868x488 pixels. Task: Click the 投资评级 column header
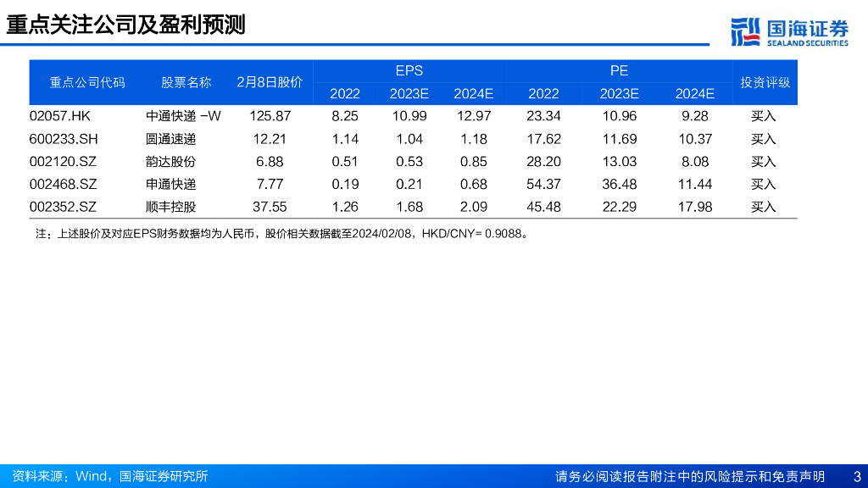tap(765, 82)
